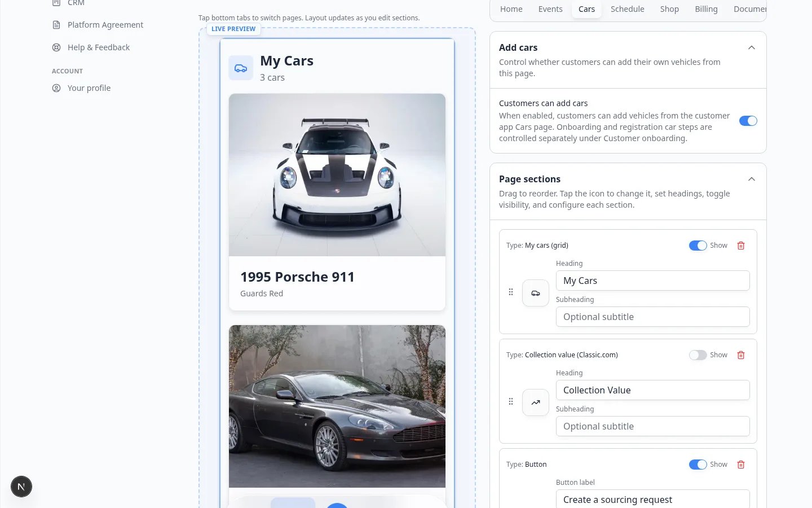Delete the Collection value section
This screenshot has width=812, height=508.
[x=741, y=355]
